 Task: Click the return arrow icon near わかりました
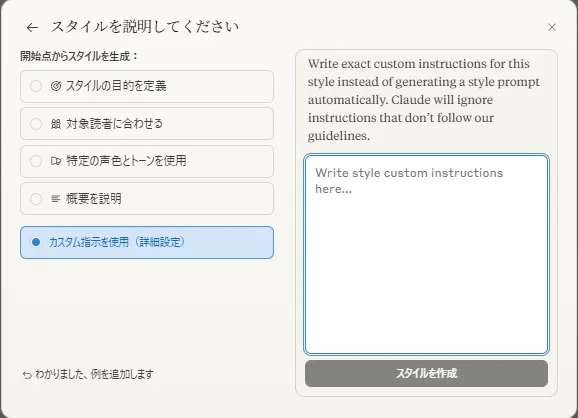[27, 375]
